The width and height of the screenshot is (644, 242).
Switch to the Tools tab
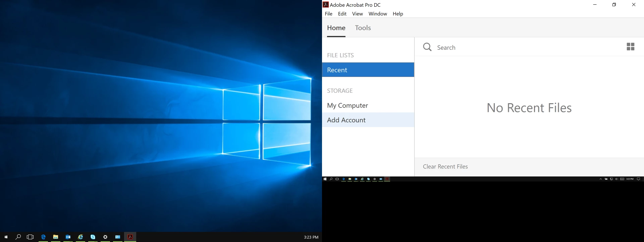click(x=363, y=28)
